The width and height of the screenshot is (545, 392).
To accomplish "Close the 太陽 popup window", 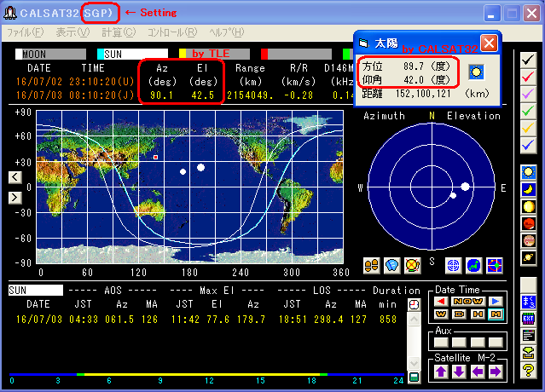I will (x=489, y=43).
